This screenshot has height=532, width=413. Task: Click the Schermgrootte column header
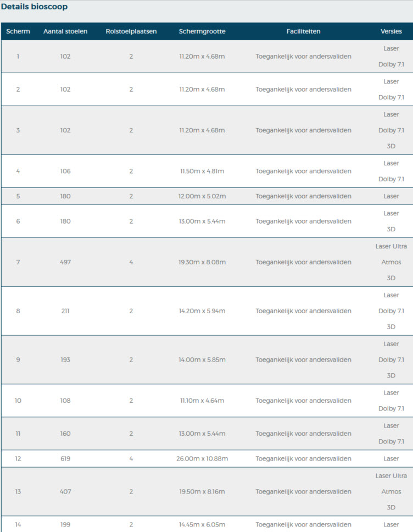[202, 31]
